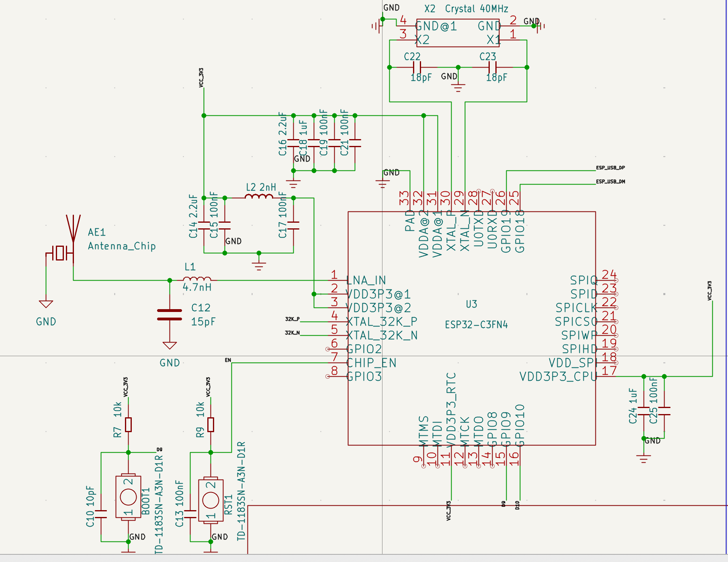
Task: Select the R7 resistor symbol
Action: 128,425
